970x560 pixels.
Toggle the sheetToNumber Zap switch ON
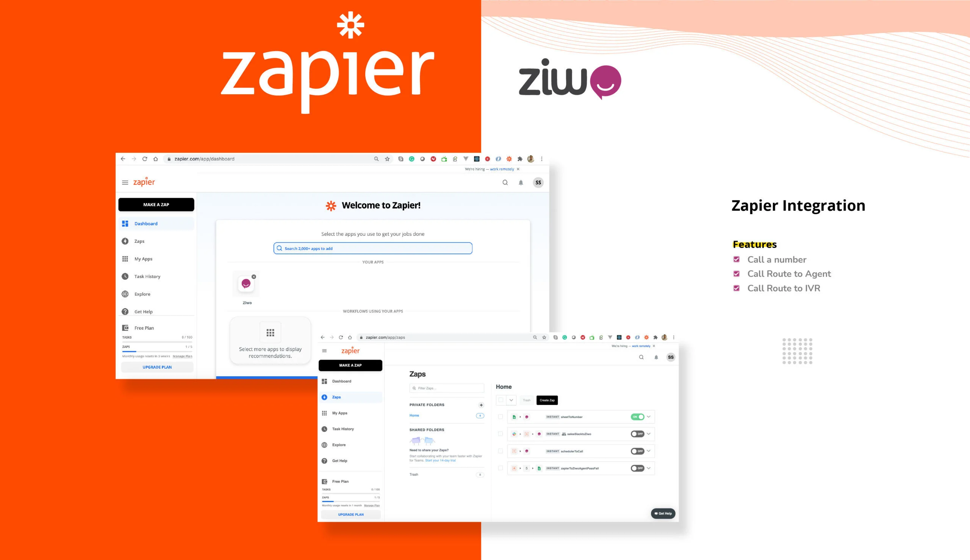(637, 417)
